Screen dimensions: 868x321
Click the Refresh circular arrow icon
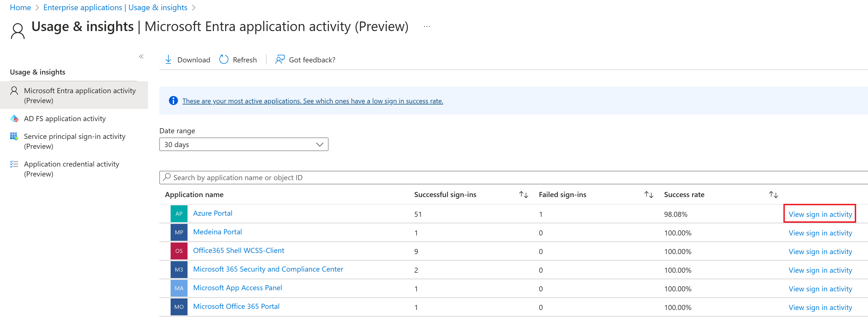[224, 60]
